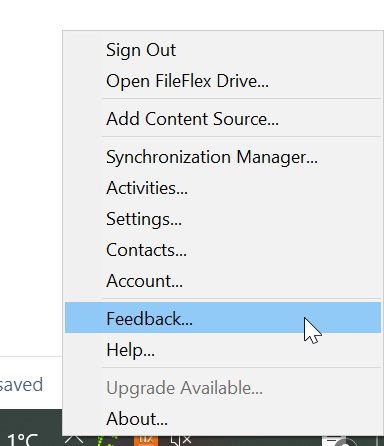Click the 'saved' status text

(x=21, y=385)
